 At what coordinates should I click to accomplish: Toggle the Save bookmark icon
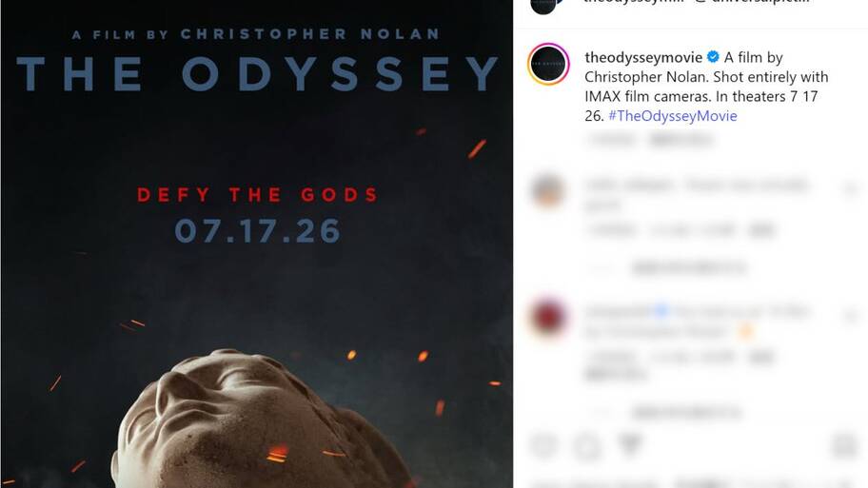point(845,445)
